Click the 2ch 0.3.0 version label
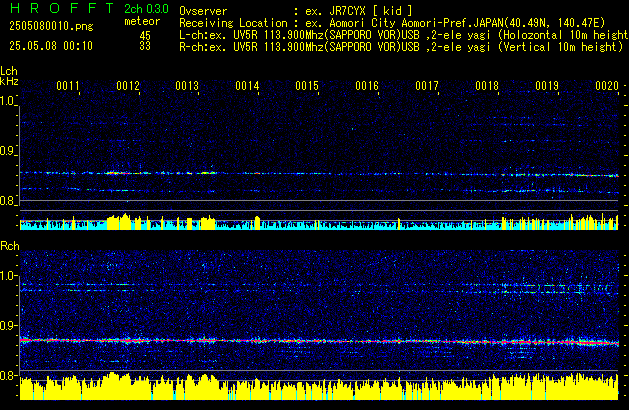The width and height of the screenshot is (629, 410). [x=146, y=9]
